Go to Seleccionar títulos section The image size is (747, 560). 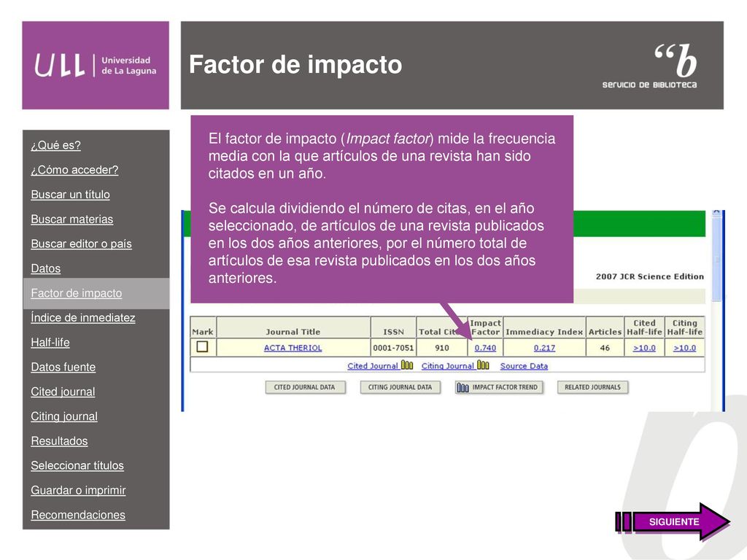pyautogui.click(x=77, y=466)
